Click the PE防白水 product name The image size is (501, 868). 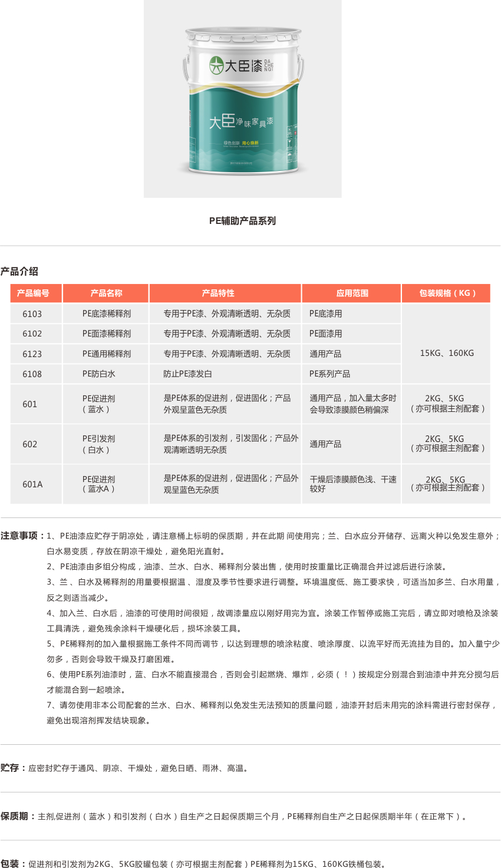(99, 374)
